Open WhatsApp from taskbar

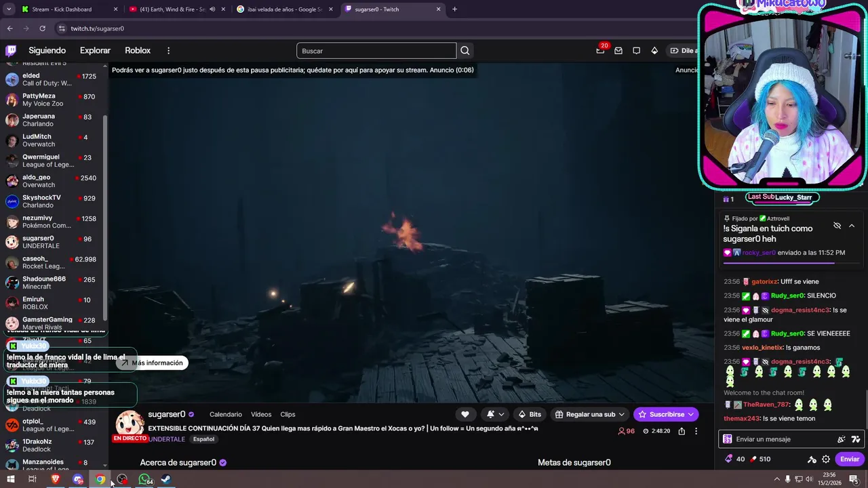click(144, 479)
